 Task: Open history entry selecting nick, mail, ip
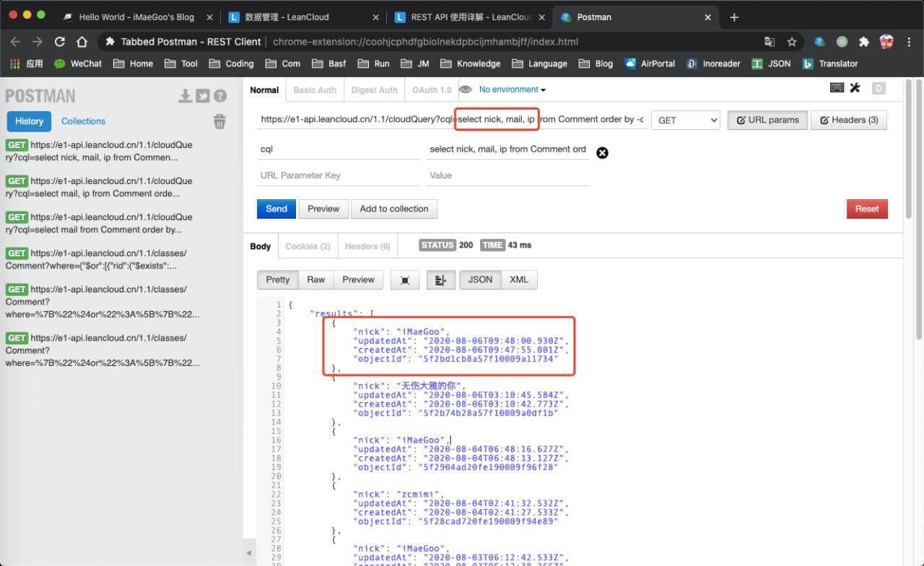[x=99, y=151]
